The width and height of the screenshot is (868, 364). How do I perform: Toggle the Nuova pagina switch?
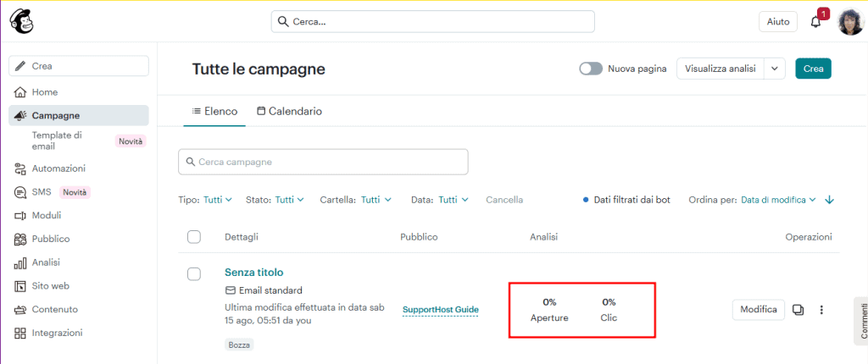coord(591,69)
